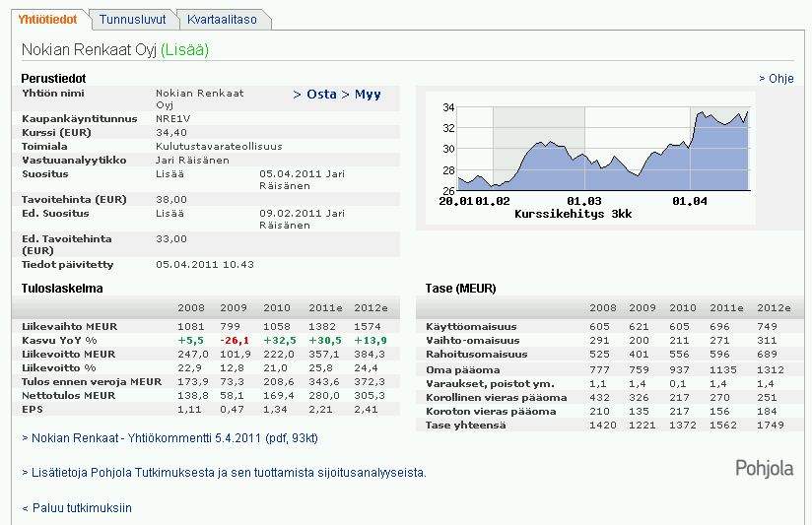This screenshot has height=525, width=812.
Task: Select the negative growth value -26,1
Action: (235, 341)
